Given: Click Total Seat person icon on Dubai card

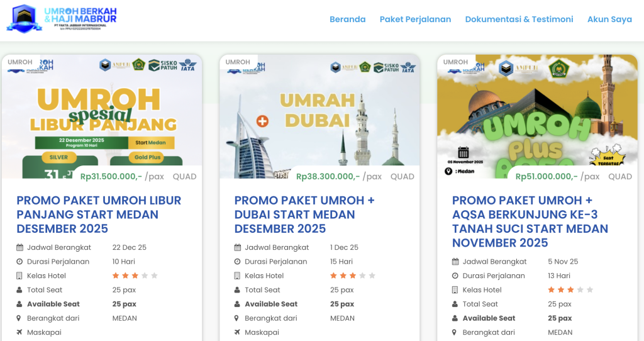Looking at the screenshot, I should [237, 290].
